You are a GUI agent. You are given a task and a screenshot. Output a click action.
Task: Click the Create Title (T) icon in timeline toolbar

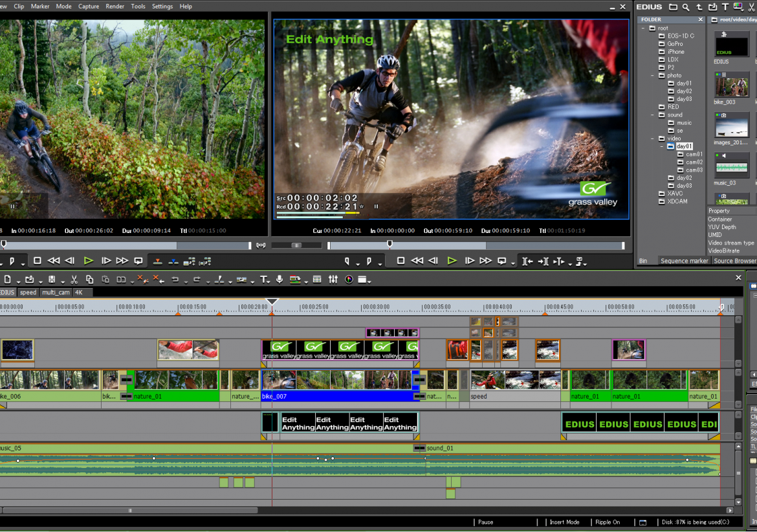[x=263, y=280]
